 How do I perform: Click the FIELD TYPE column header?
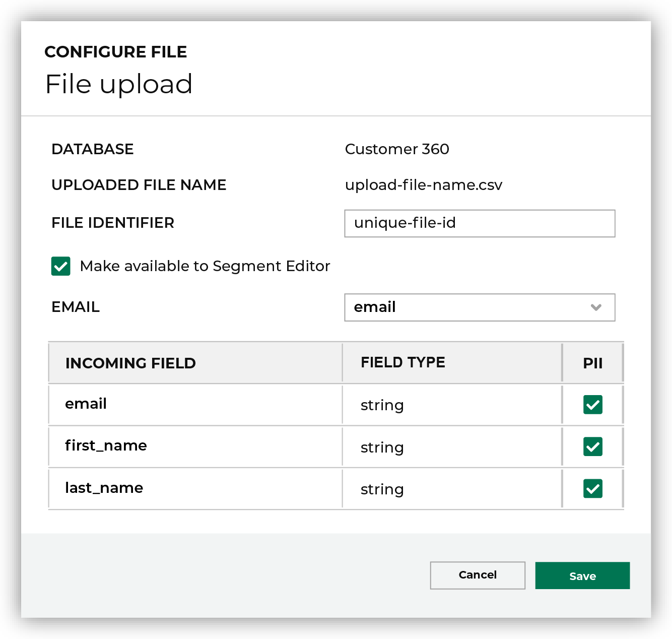[x=402, y=362]
